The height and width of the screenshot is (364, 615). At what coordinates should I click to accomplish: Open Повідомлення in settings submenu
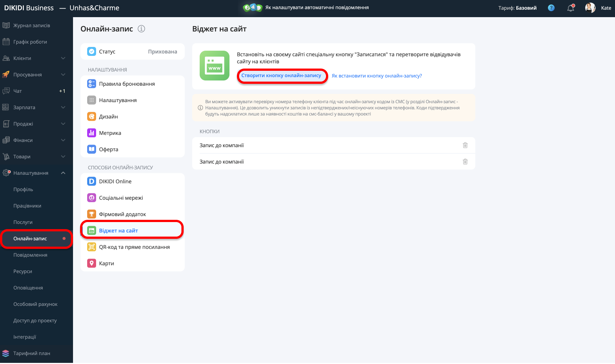tap(30, 255)
